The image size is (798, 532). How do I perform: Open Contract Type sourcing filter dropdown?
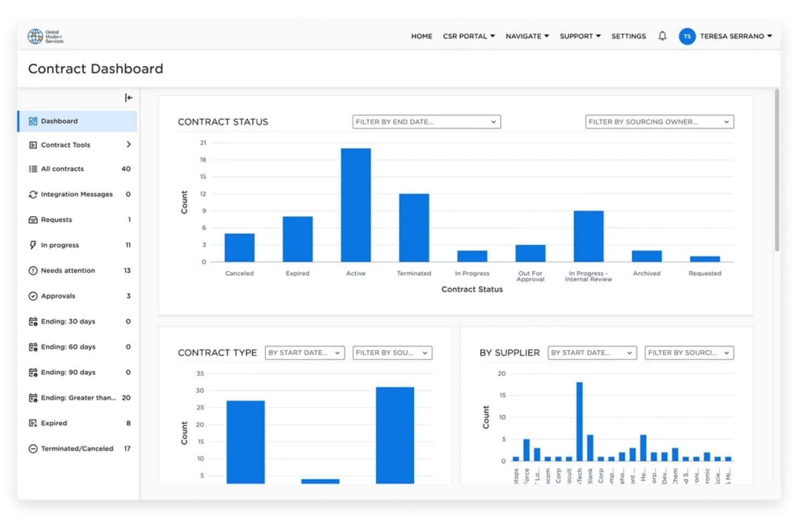click(393, 353)
